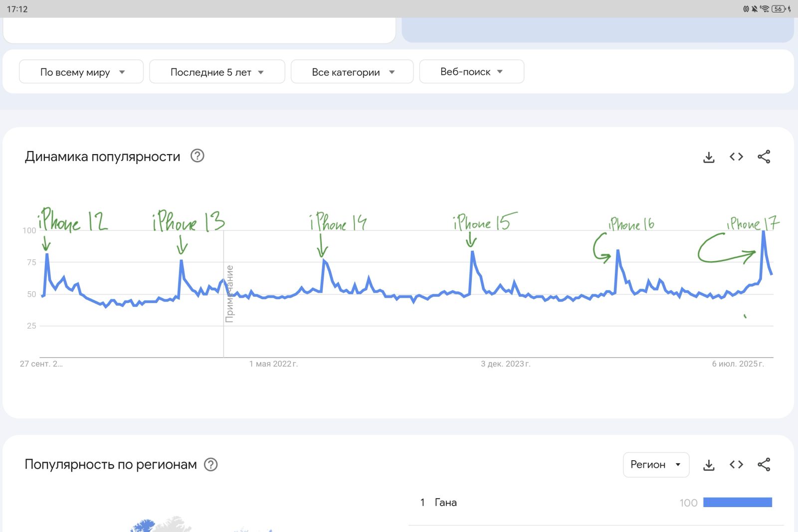
Task: Open the По всему миру location dropdown
Action: click(81, 72)
